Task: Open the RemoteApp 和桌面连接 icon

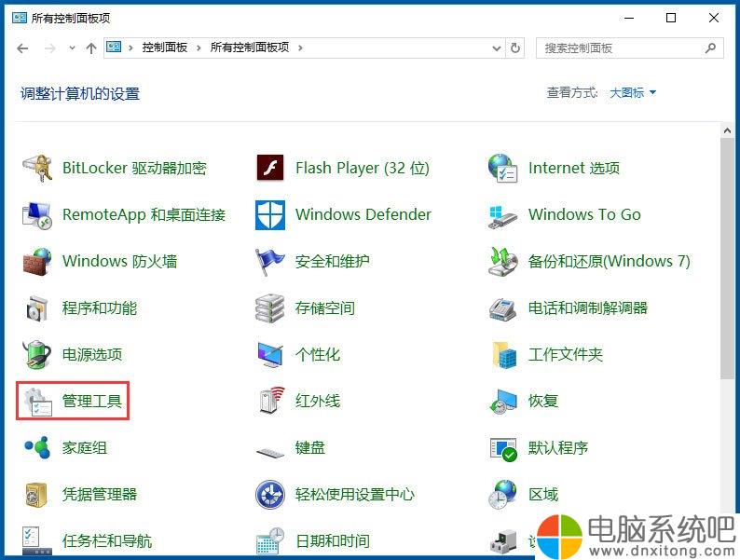Action: pyautogui.click(x=37, y=214)
